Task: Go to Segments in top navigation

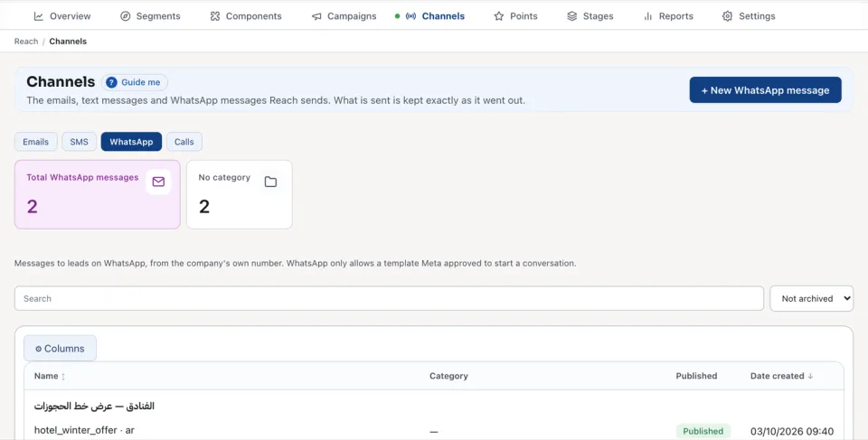Action: click(151, 16)
